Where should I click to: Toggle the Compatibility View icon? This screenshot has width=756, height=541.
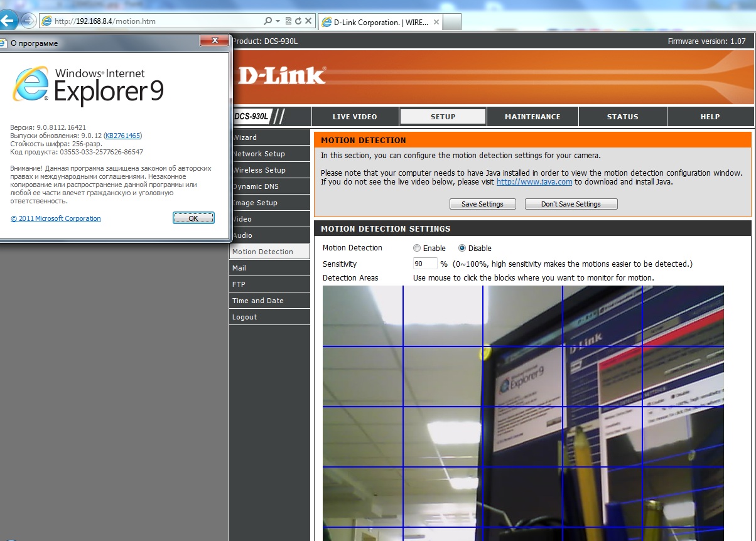point(288,21)
